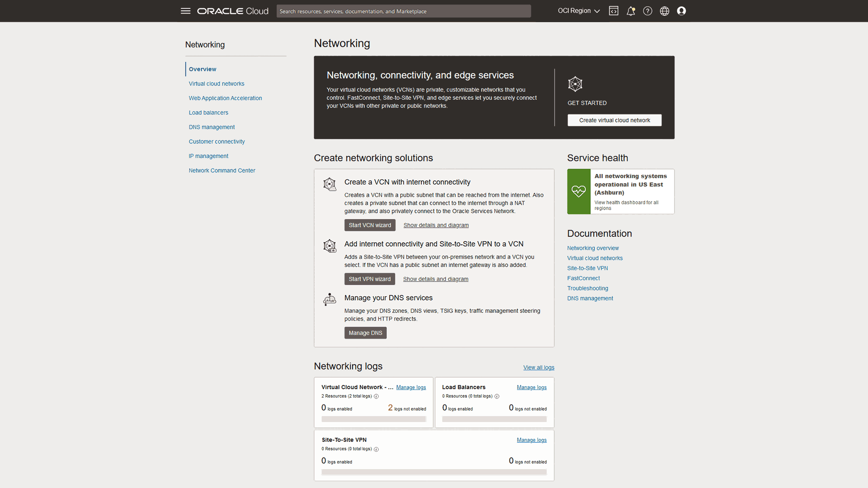Open the notifications bell
Screen dimensions: 868x488
coord(631,11)
